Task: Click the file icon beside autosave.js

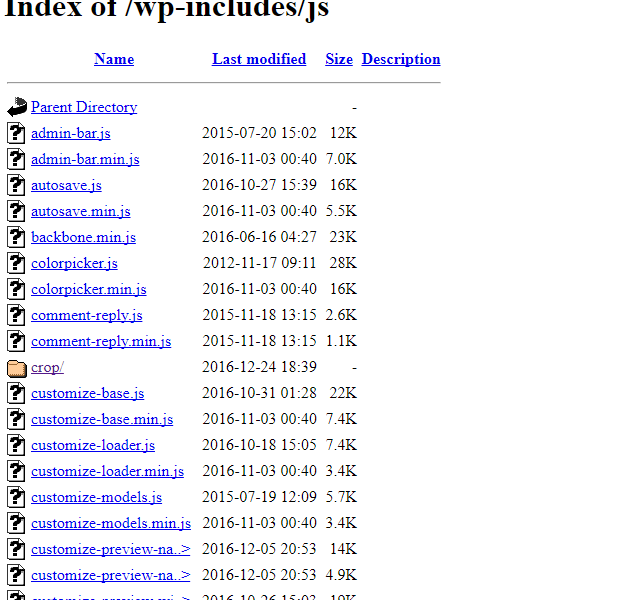Action: click(16, 185)
